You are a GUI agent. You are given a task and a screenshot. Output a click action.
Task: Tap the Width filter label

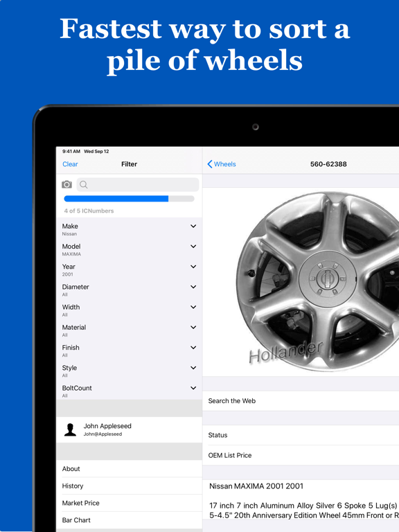tap(71, 307)
